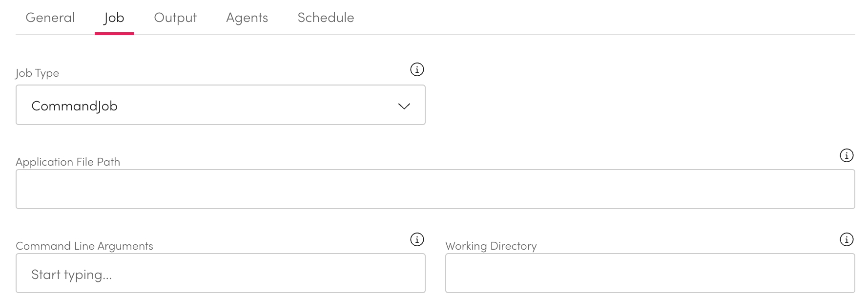The image size is (868, 300).
Task: Click info icon for Application File Path
Action: pyautogui.click(x=846, y=155)
